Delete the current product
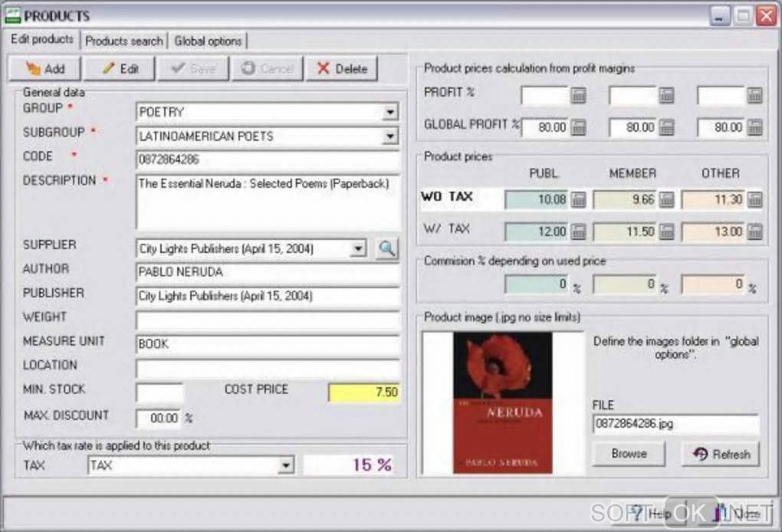 point(342,69)
